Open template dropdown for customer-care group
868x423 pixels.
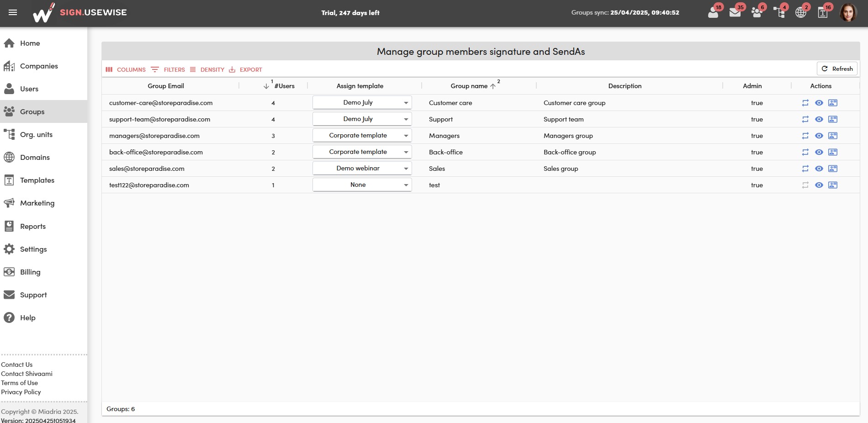coord(362,102)
